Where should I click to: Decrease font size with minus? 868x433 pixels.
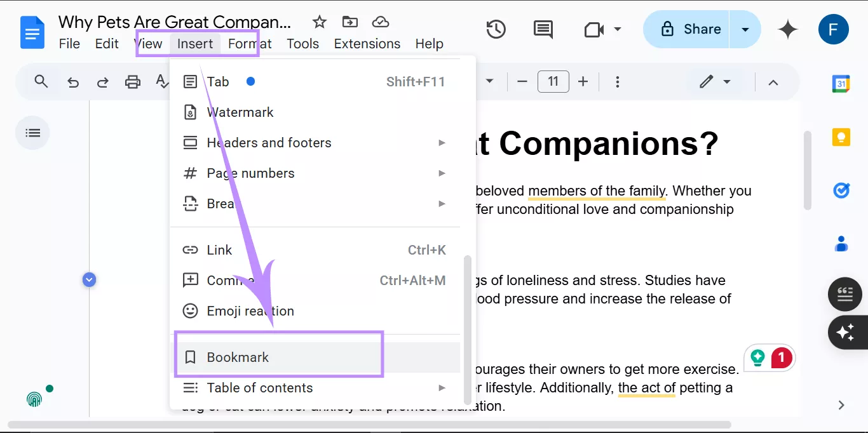(522, 82)
